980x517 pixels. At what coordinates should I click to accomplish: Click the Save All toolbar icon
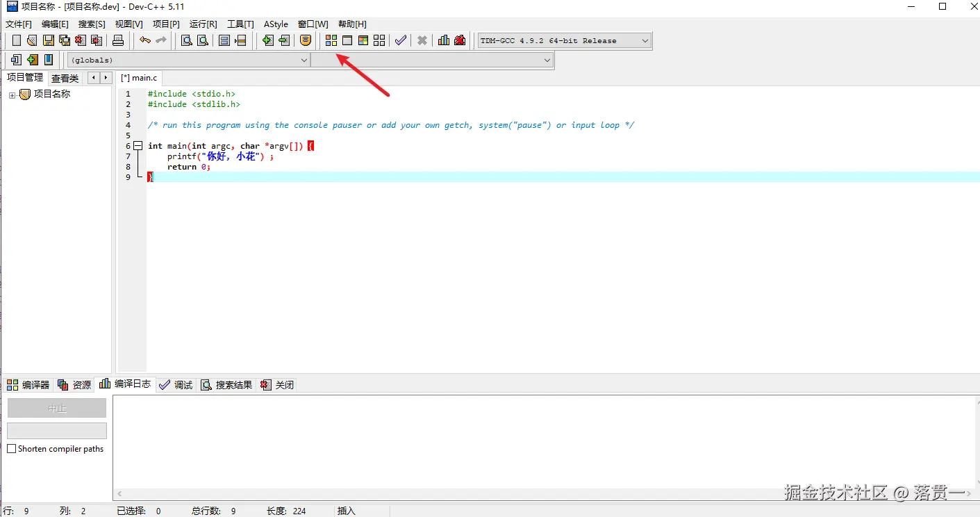[65, 40]
